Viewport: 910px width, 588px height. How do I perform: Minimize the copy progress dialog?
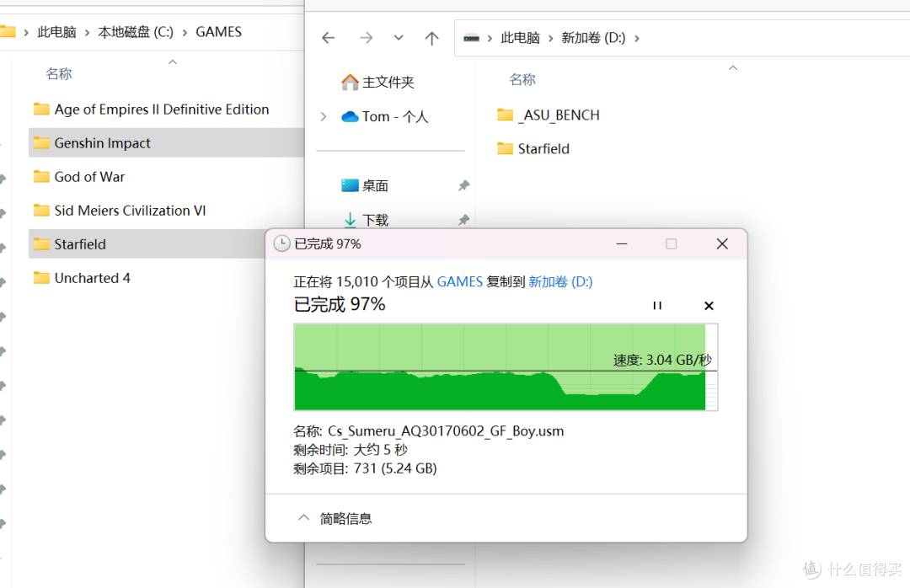(x=622, y=243)
